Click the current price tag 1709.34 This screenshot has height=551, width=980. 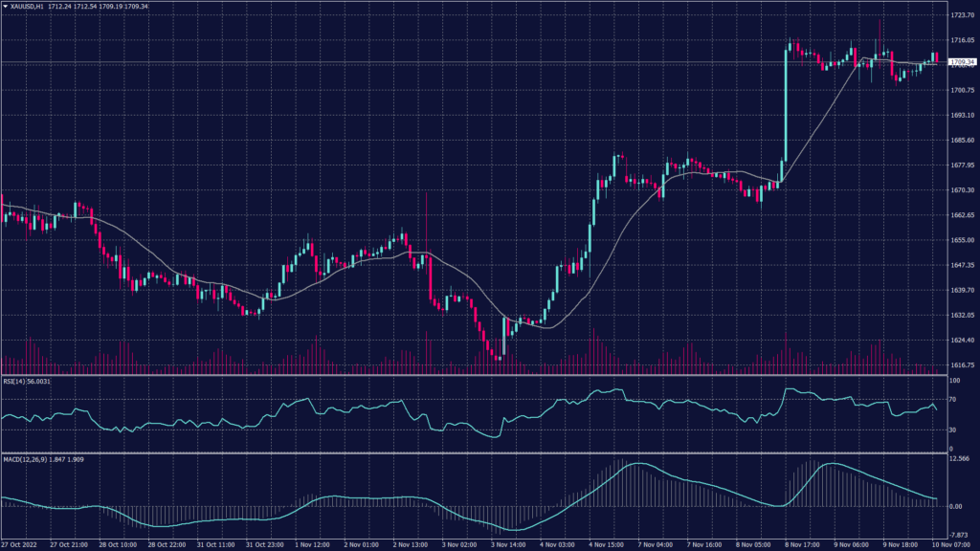click(x=961, y=62)
